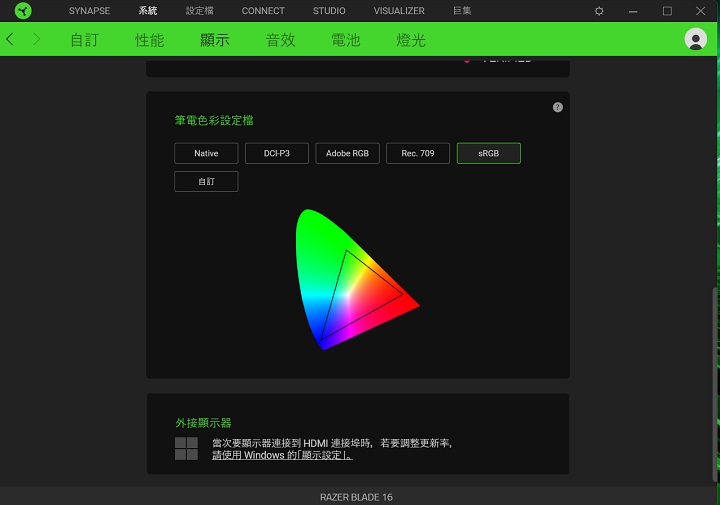Select the 顯示 sub-tab
This screenshot has width=720, height=505.
[215, 40]
